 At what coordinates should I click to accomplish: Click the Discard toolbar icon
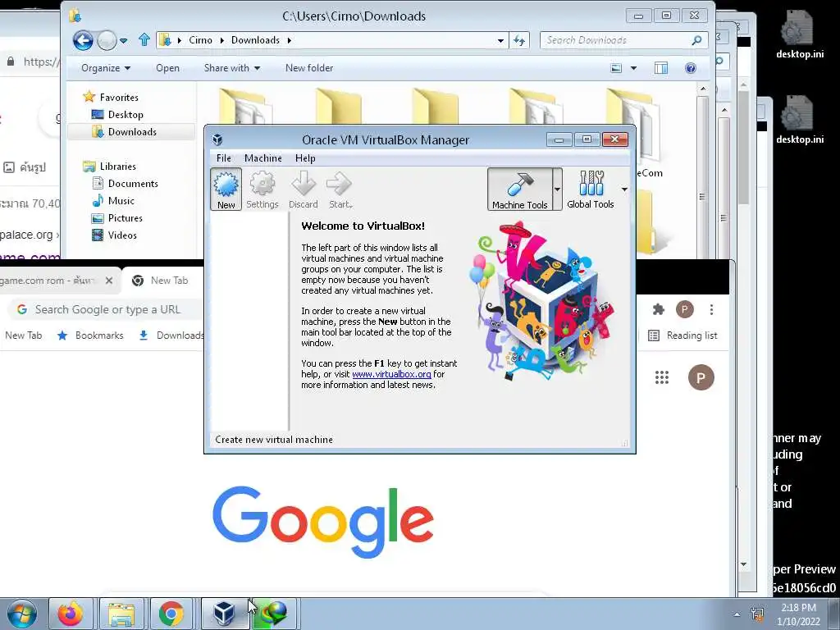[x=304, y=189]
